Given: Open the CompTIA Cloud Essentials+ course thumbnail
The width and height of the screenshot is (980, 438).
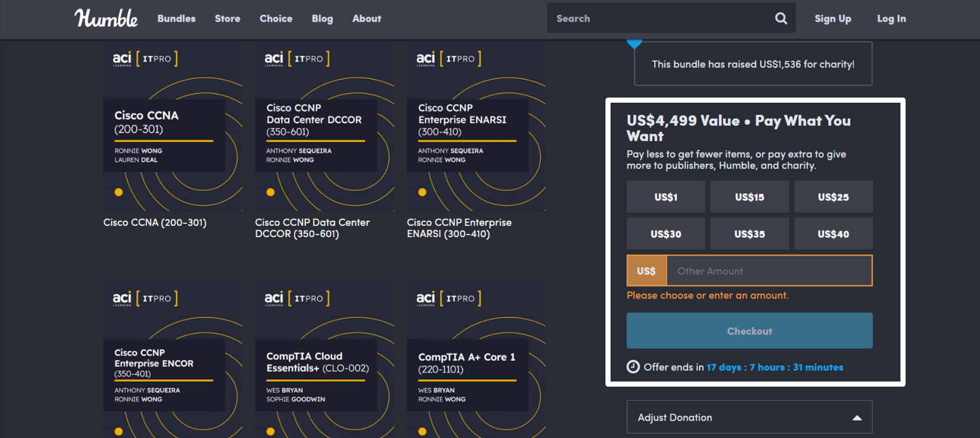Looking at the screenshot, I should 324,359.
